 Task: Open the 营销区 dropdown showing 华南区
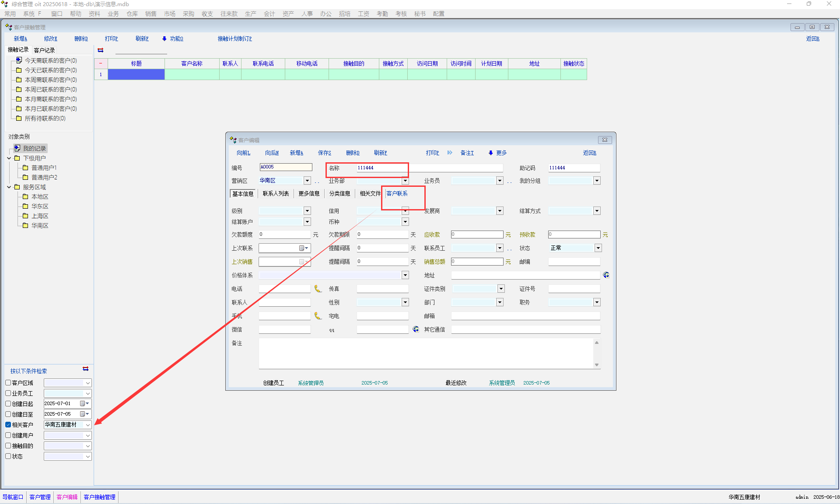307,181
